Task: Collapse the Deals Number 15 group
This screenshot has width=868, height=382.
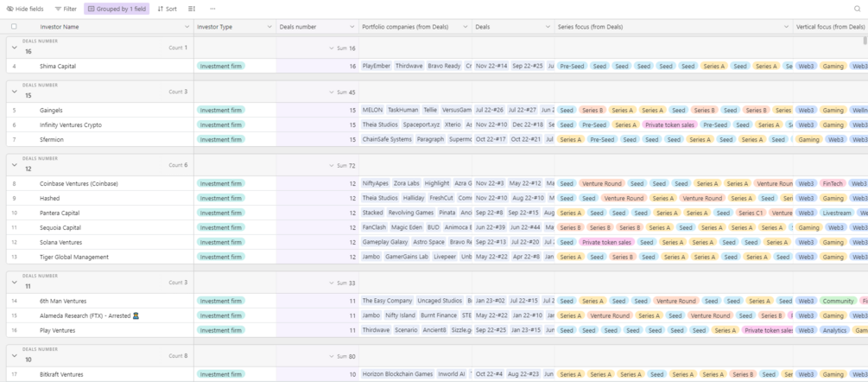Action: (15, 92)
